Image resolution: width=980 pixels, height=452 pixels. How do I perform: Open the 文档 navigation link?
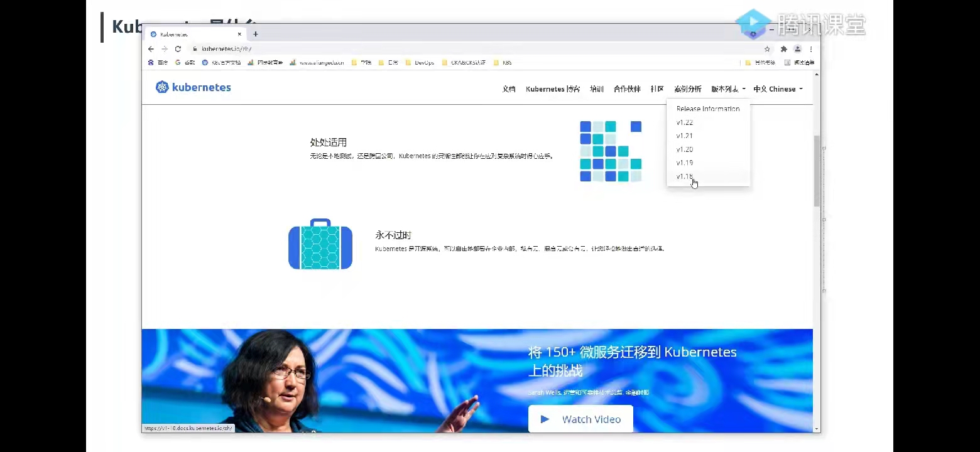pos(509,89)
